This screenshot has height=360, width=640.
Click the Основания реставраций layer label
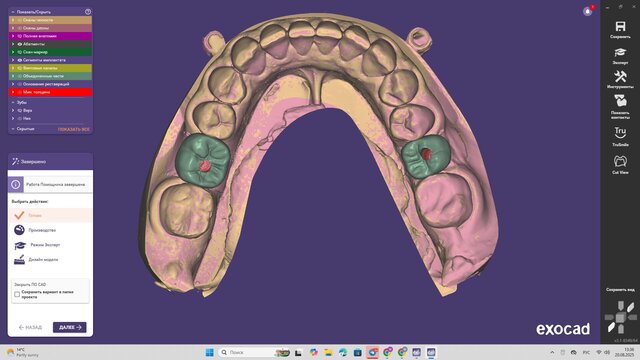(x=46, y=84)
